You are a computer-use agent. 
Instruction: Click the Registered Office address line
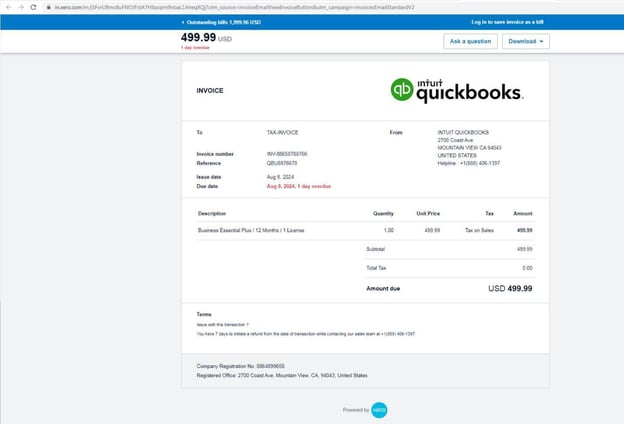282,376
